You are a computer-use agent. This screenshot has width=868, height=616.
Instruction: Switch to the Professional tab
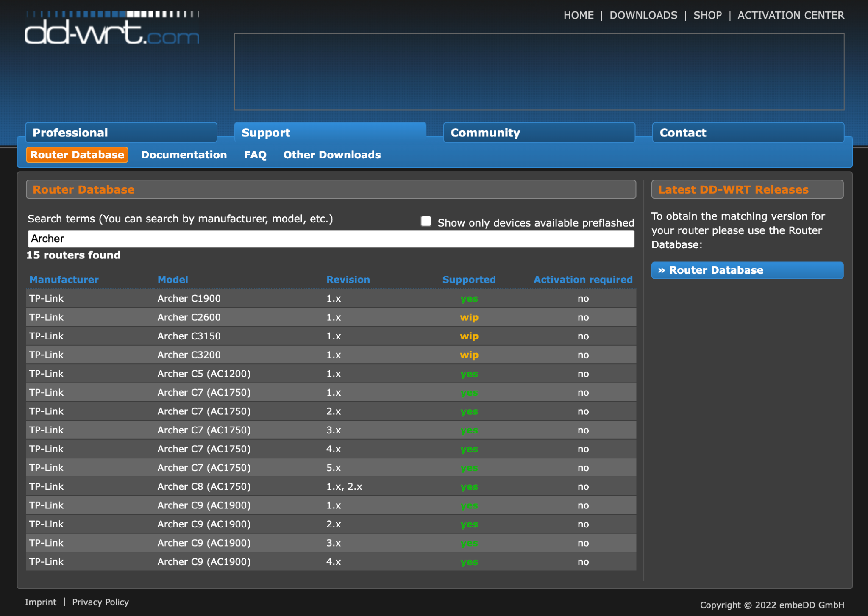121,133
